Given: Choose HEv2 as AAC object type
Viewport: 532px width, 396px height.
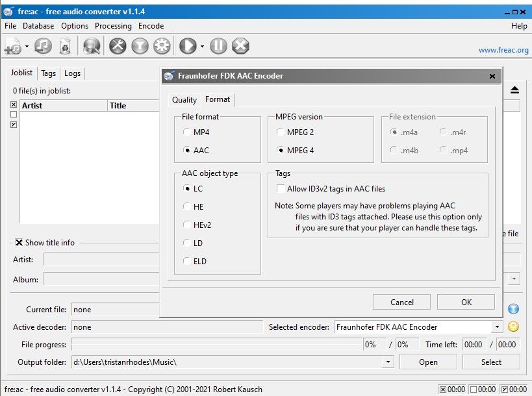Looking at the screenshot, I should coord(188,225).
